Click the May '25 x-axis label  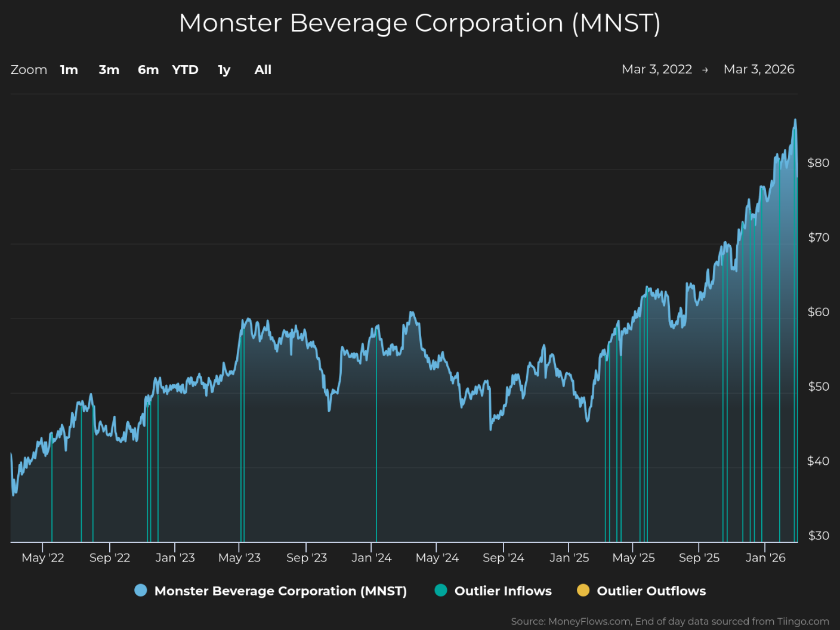click(634, 558)
